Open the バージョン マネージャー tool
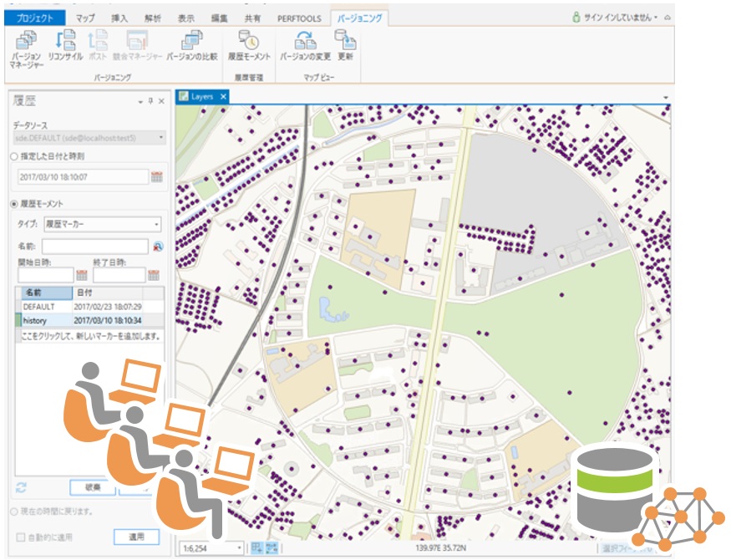The image size is (731, 560). coord(26,49)
